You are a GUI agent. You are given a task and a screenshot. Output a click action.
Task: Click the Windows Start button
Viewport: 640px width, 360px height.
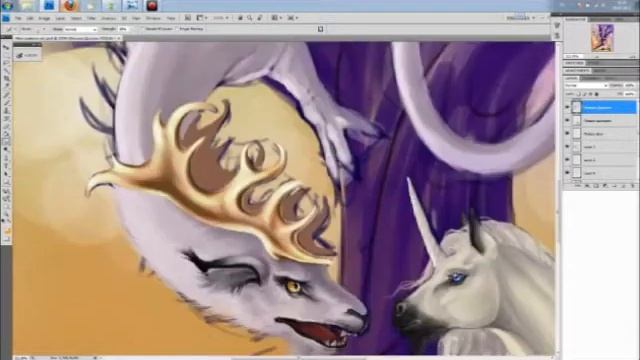click(7, 6)
